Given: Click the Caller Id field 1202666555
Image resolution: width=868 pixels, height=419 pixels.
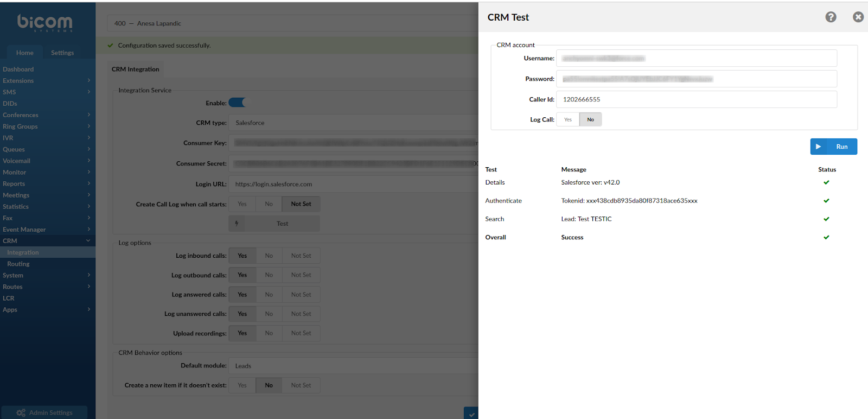Looking at the screenshot, I should tap(697, 99).
